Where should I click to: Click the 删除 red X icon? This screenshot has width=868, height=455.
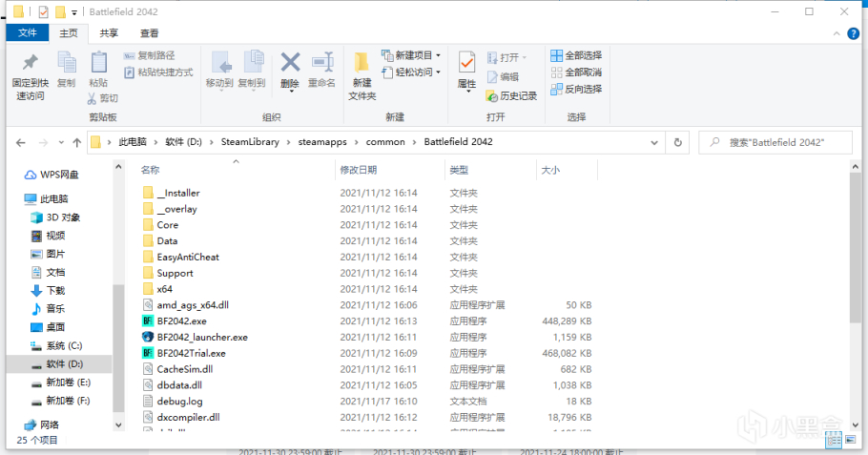(290, 63)
